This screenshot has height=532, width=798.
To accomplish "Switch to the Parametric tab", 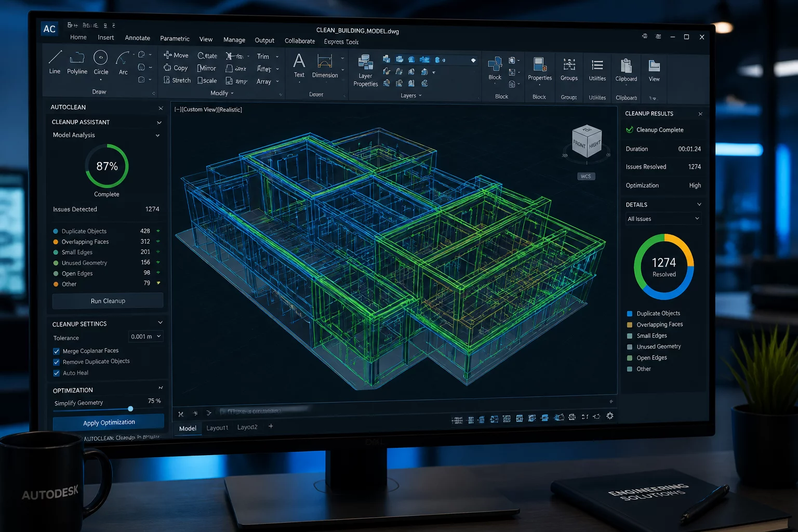I will [x=175, y=38].
